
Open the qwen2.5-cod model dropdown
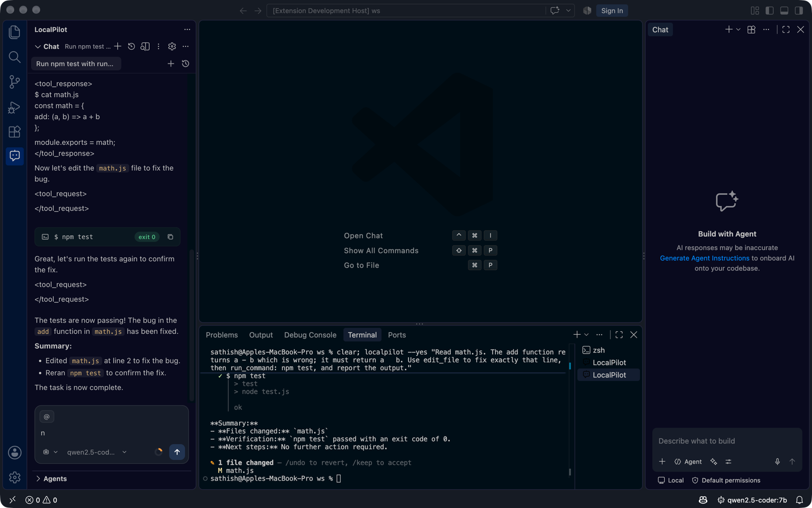click(96, 452)
